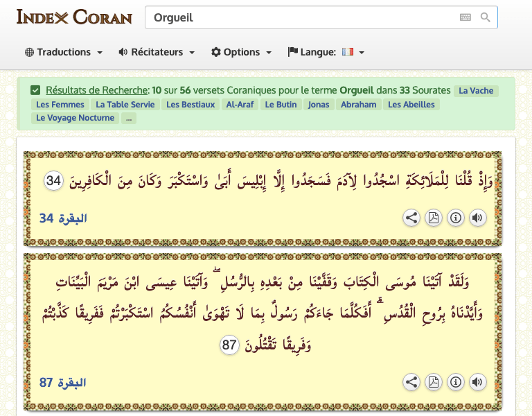Click the speaker icon beside Récitateurs
Viewport: 532px width, 416px height.
[x=123, y=52]
